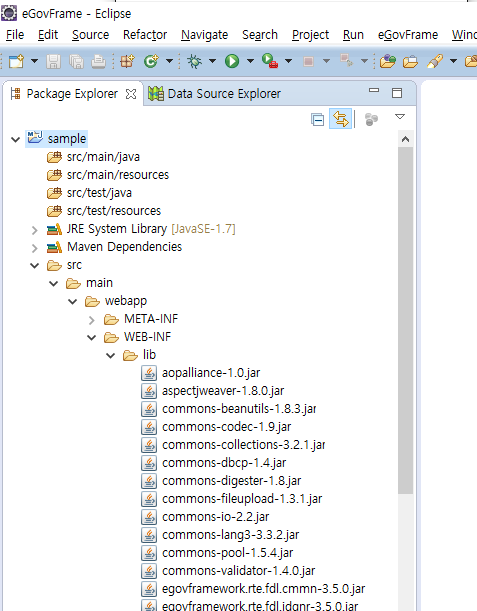Image resolution: width=477 pixels, height=611 pixels.
Task: Click the green Run button icon
Action: coord(232,61)
